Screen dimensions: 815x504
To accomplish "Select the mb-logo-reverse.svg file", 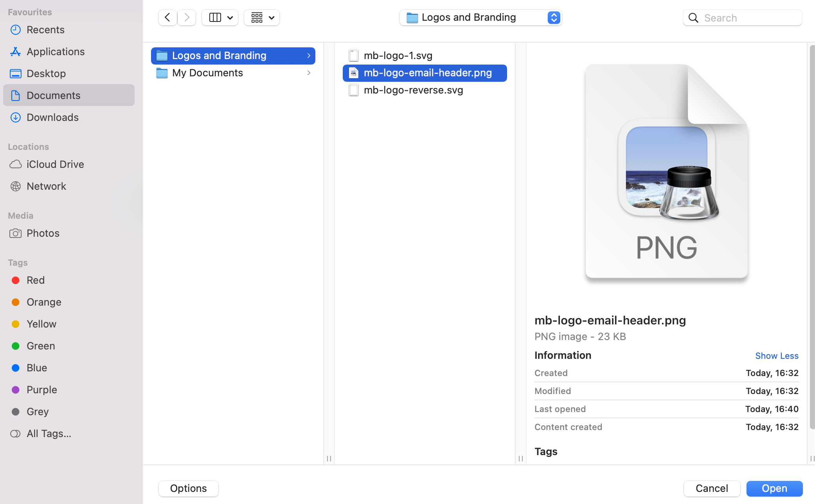I will [x=412, y=90].
